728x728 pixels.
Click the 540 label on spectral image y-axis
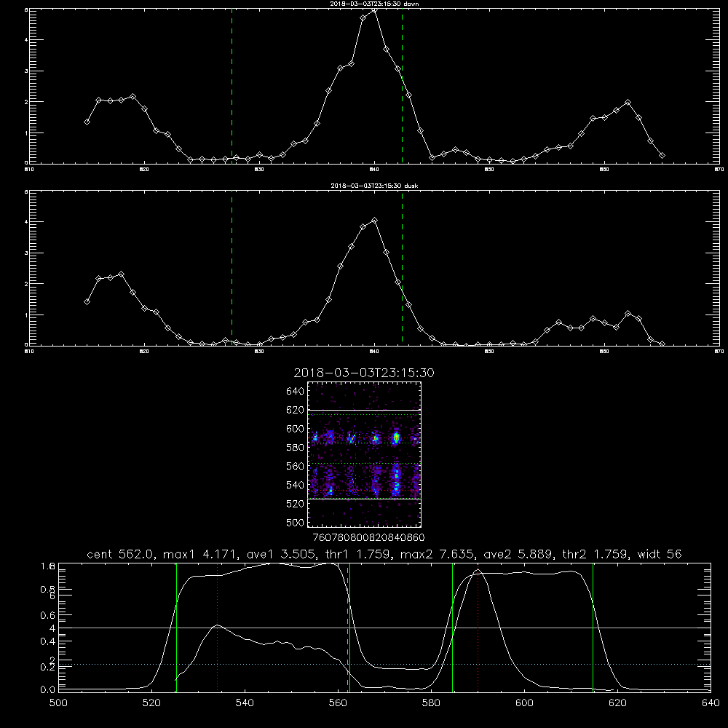pyautogui.click(x=296, y=485)
